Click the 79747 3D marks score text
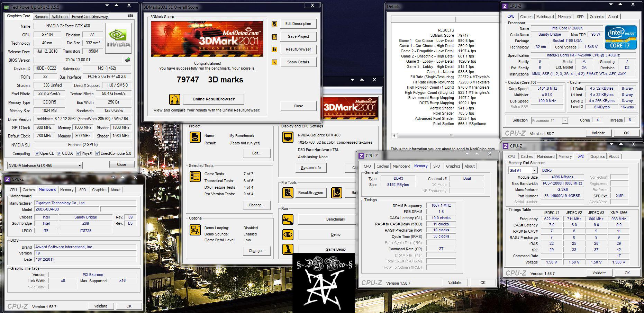Viewport: 644px width, 313px height. (x=210, y=80)
